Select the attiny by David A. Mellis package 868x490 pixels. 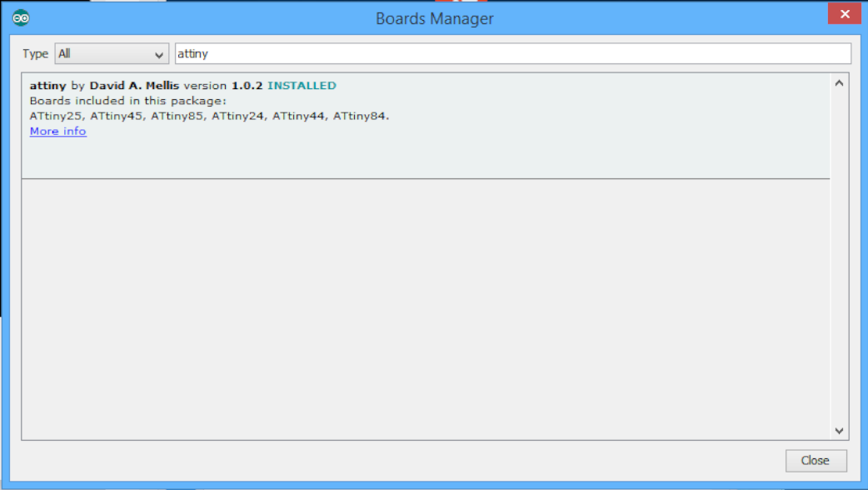point(333,100)
